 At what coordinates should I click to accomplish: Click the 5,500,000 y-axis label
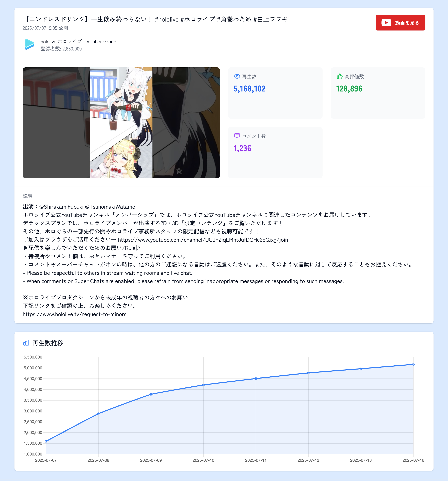point(33,357)
